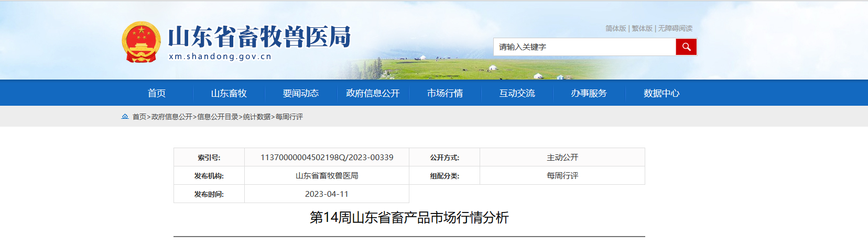Click the red search magnifier button
The height and width of the screenshot is (246, 868).
coord(686,47)
